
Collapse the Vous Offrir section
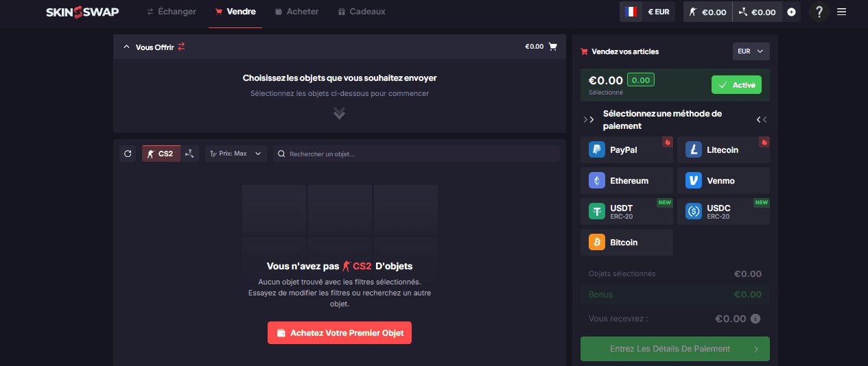(126, 47)
